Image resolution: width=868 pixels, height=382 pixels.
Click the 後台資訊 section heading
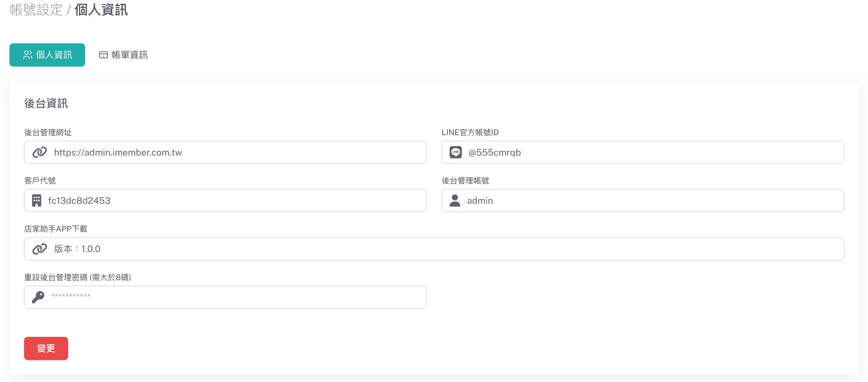pyautogui.click(x=46, y=103)
